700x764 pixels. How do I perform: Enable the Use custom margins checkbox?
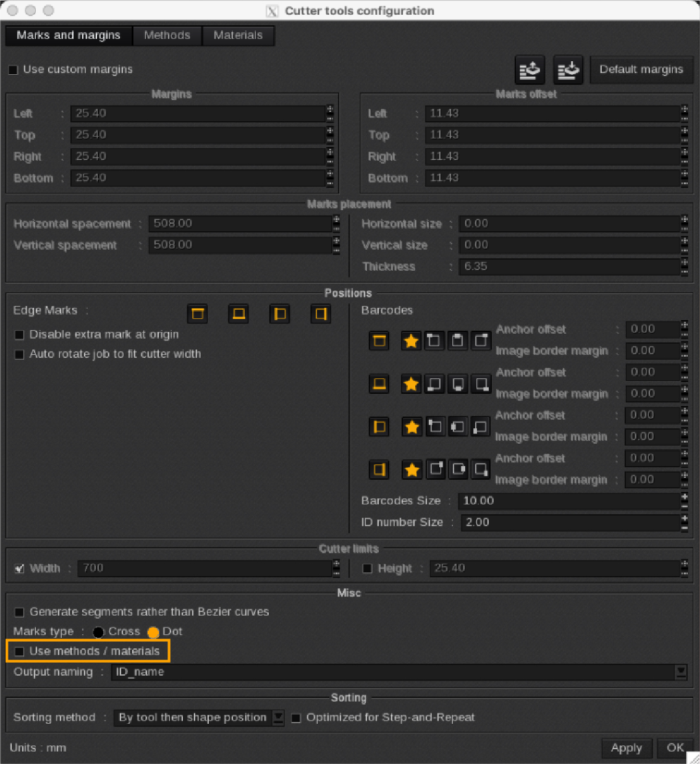(13, 69)
